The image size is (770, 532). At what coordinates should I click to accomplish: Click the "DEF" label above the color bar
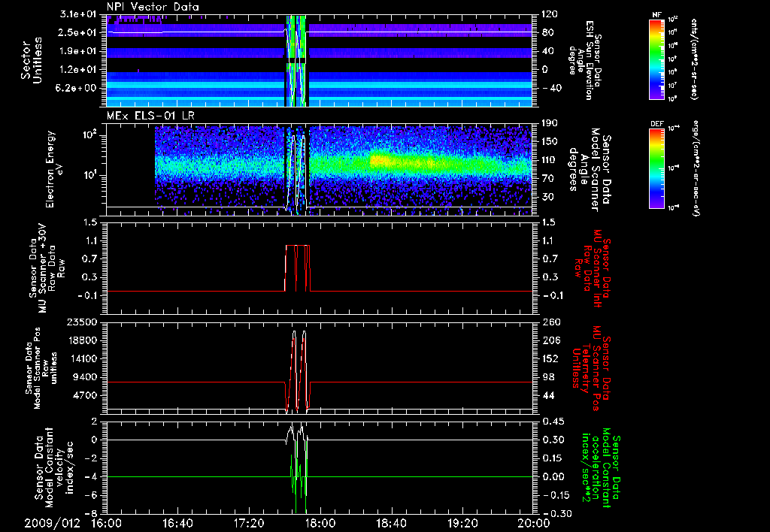pos(657,124)
